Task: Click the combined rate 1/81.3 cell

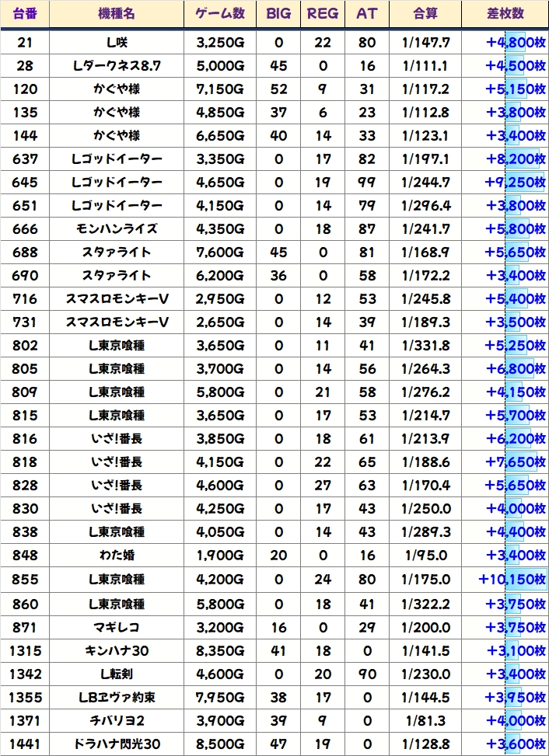Action: coord(425,720)
